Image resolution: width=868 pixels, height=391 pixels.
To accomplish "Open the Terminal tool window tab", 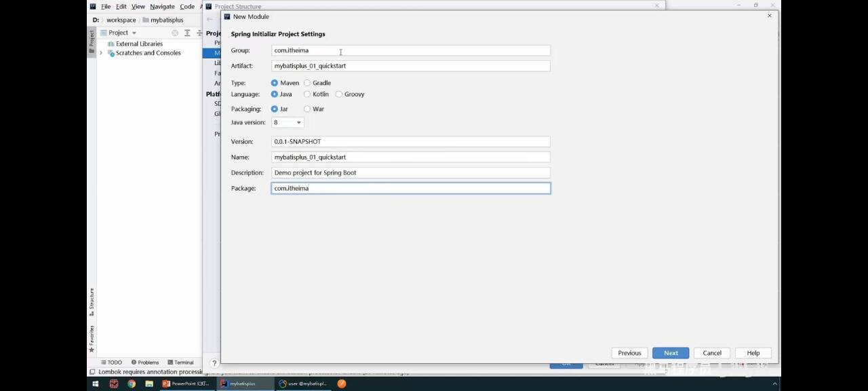I will point(180,362).
